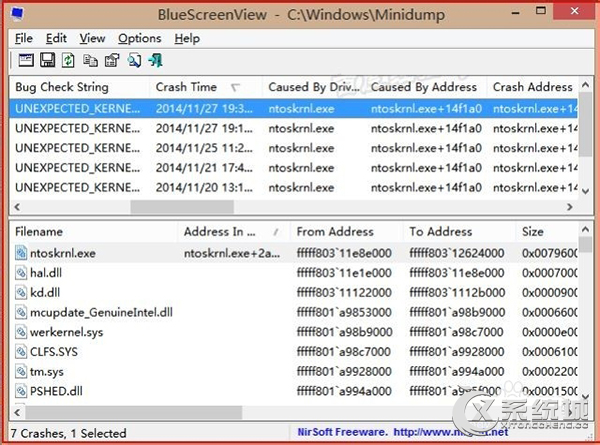Open the Edit menu

point(56,39)
